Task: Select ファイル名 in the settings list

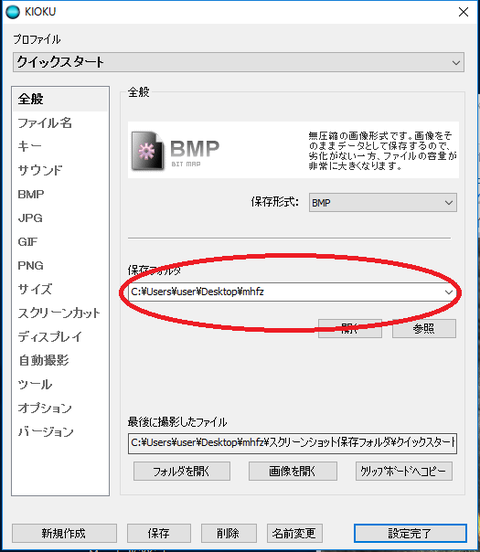Action: pos(60,123)
